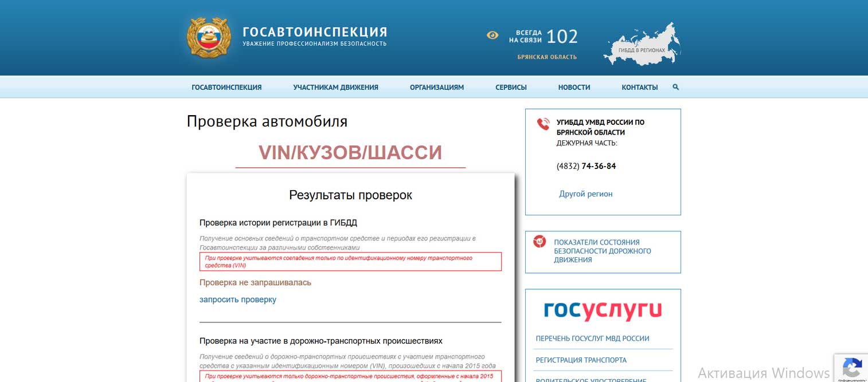Viewport: 868px width, 382px height.
Task: Open the Госавтоинспекция menu item
Action: coord(226,88)
